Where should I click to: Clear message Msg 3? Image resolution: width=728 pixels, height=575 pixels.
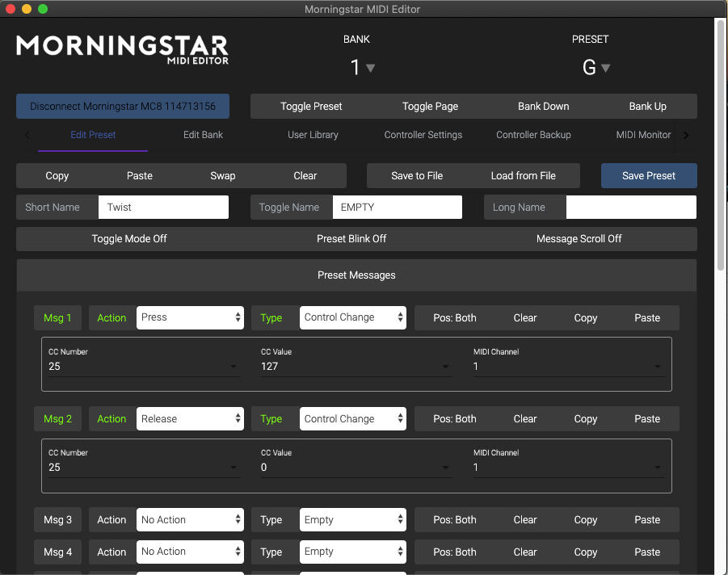tap(525, 520)
